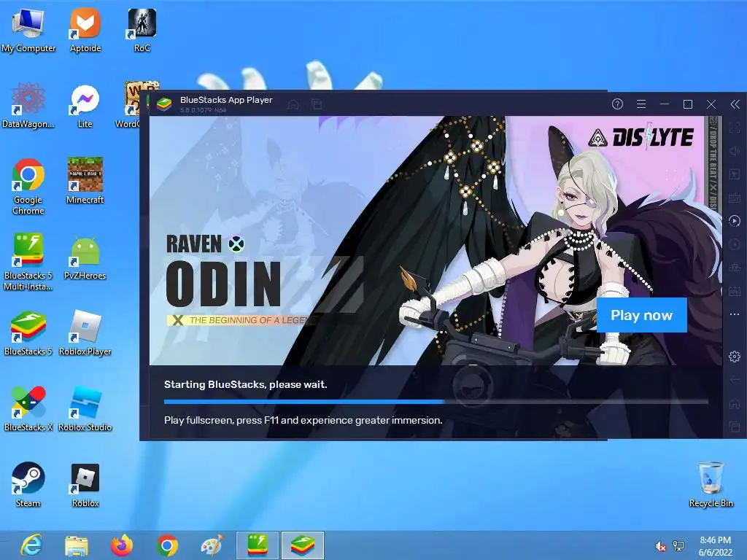
Task: Launch Internet Explorer from taskbar
Action: pyautogui.click(x=31, y=545)
